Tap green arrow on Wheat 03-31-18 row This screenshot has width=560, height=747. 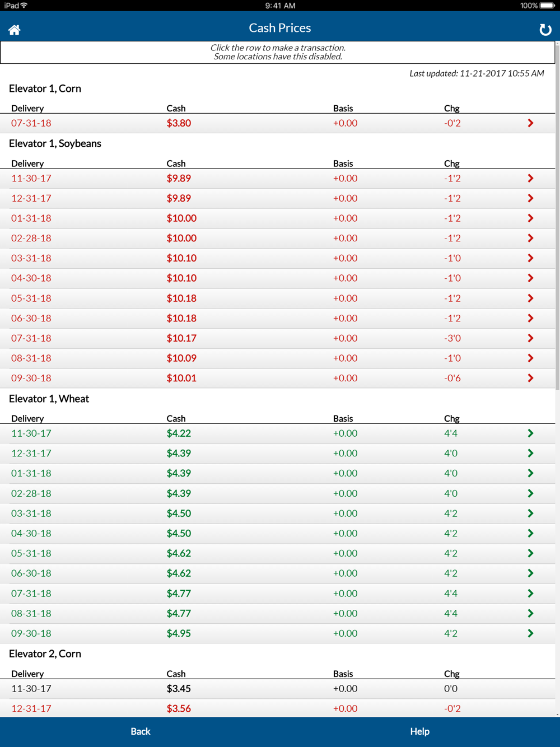pos(530,513)
